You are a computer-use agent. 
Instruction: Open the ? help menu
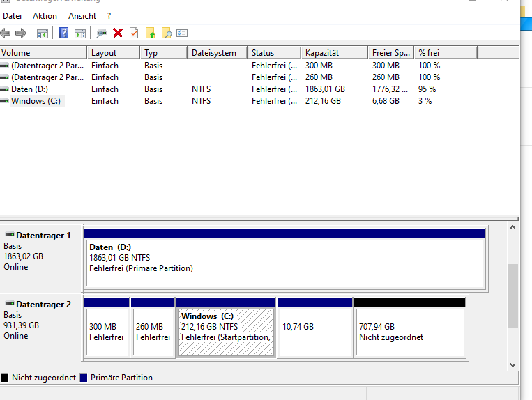tap(109, 16)
